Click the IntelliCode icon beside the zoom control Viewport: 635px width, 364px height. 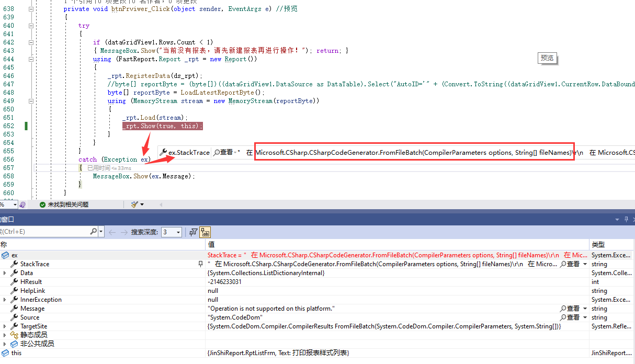(x=22, y=204)
